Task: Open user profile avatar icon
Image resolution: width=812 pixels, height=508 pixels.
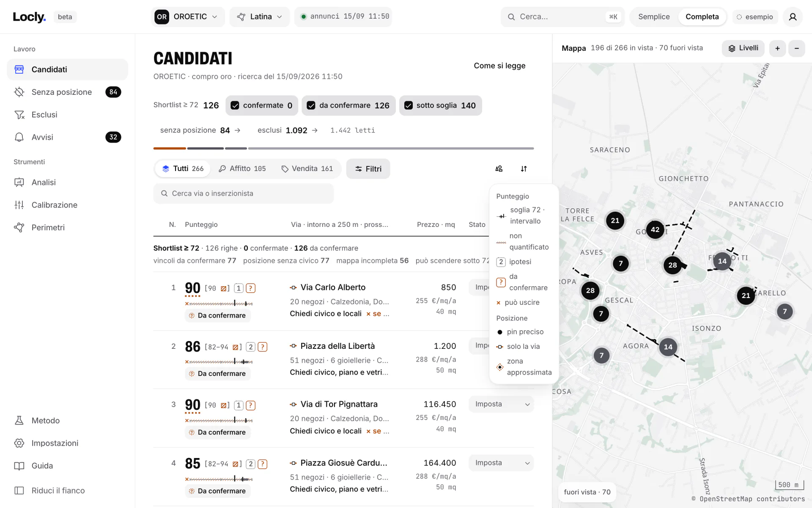Action: [x=793, y=17]
